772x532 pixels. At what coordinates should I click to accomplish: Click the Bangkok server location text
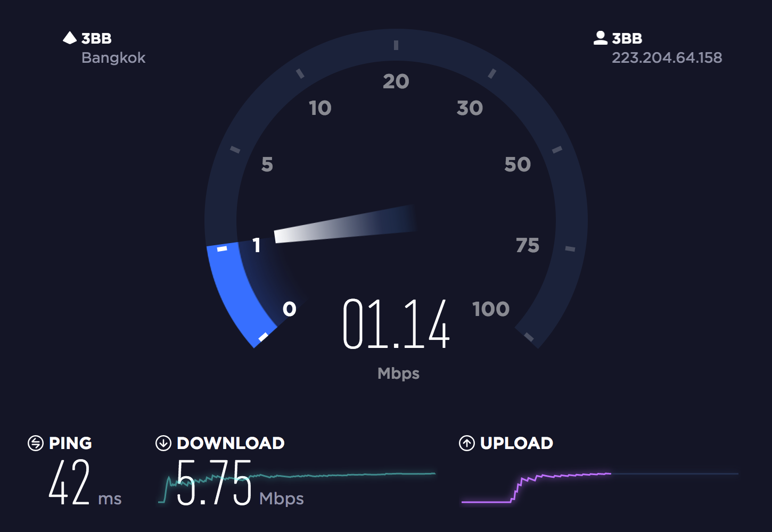click(x=113, y=57)
